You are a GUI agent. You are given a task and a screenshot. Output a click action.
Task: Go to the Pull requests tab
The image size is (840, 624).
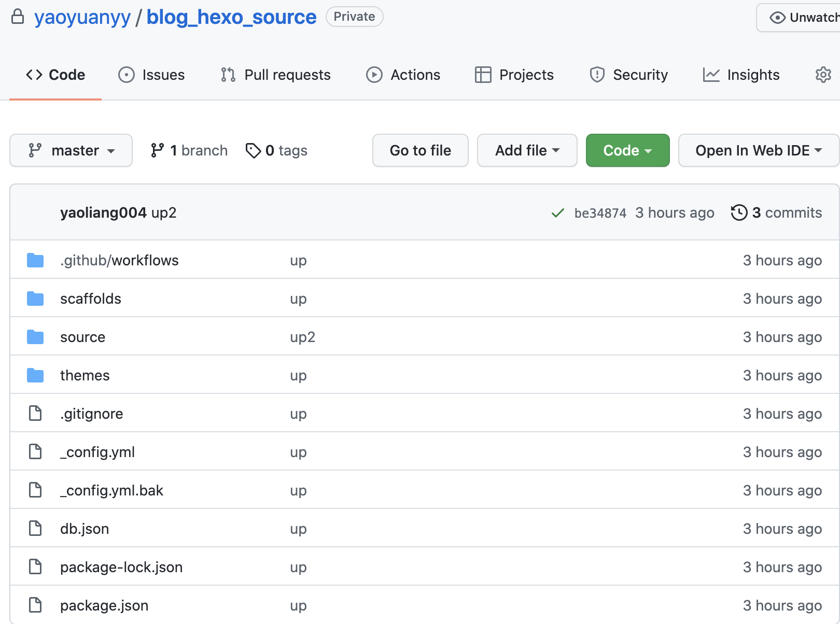tap(275, 75)
